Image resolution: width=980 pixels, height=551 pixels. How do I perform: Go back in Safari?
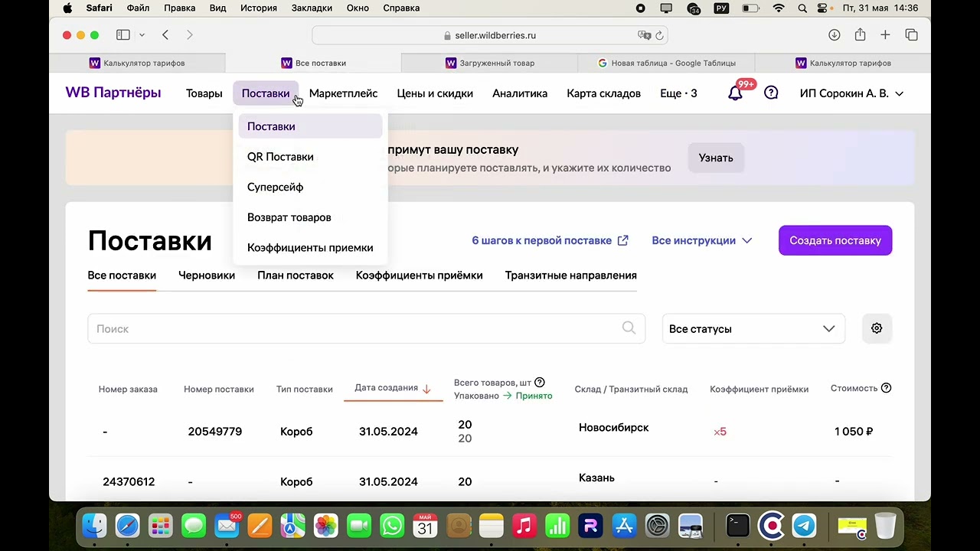tap(165, 35)
